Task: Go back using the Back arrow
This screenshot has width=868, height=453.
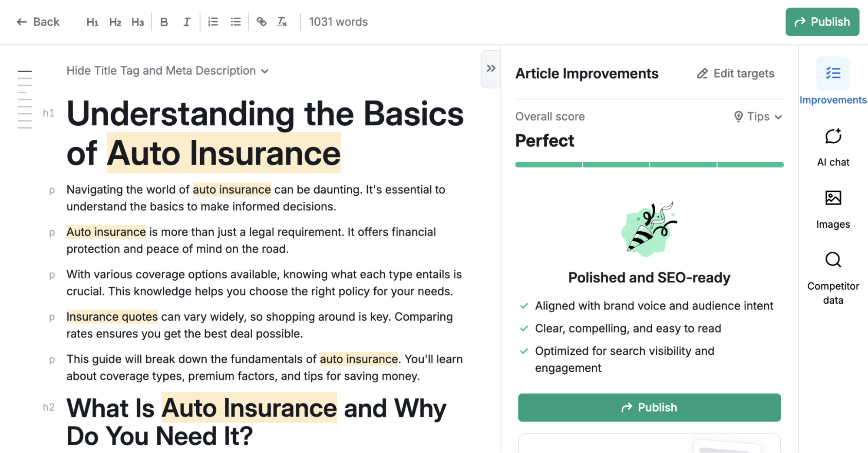Action: point(38,22)
